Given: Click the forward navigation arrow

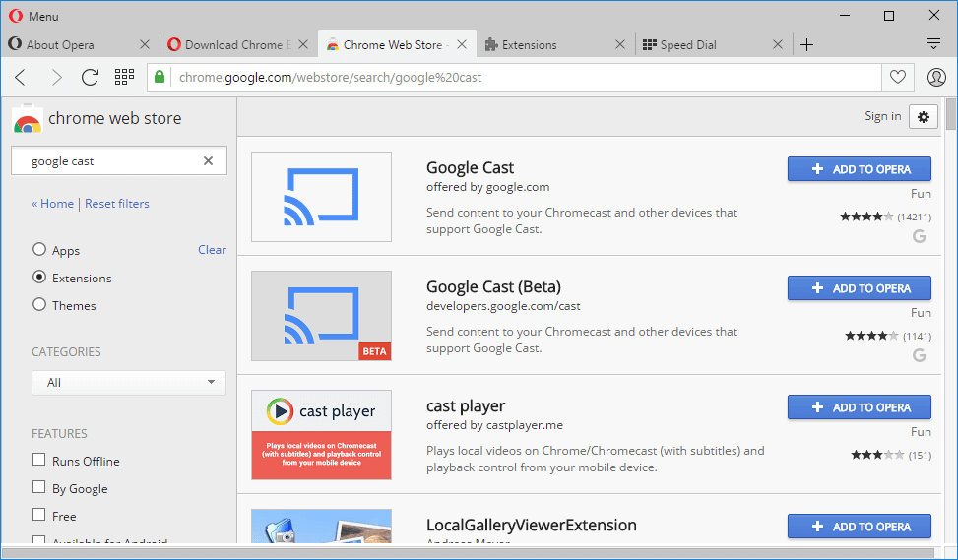Looking at the screenshot, I should pyautogui.click(x=57, y=77).
